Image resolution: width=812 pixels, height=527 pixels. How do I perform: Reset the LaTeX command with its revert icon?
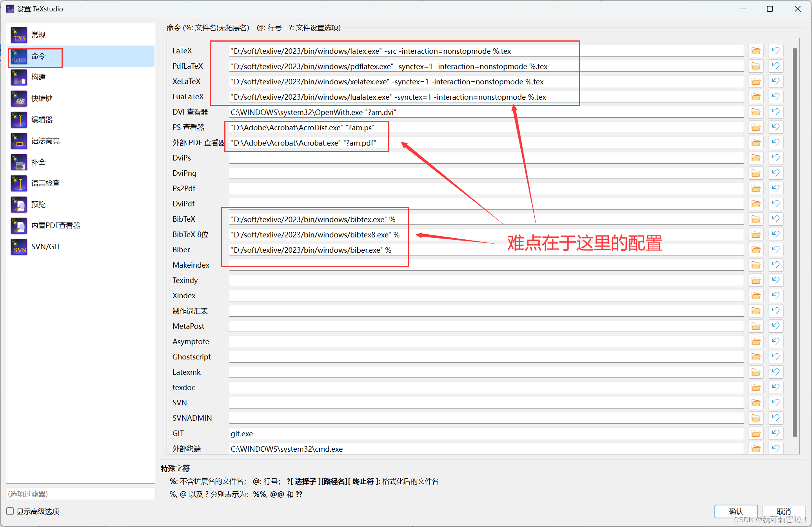(776, 50)
